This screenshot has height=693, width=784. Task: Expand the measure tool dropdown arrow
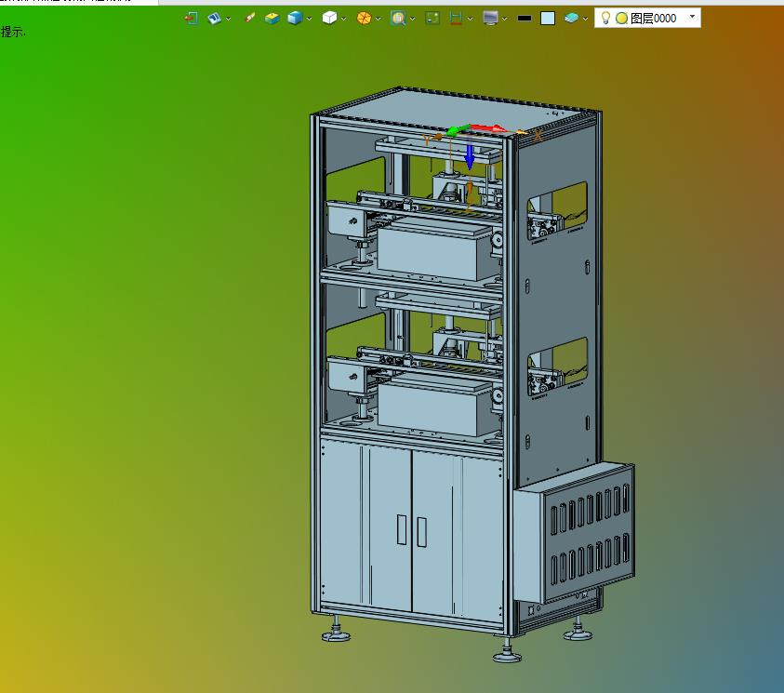tap(471, 19)
